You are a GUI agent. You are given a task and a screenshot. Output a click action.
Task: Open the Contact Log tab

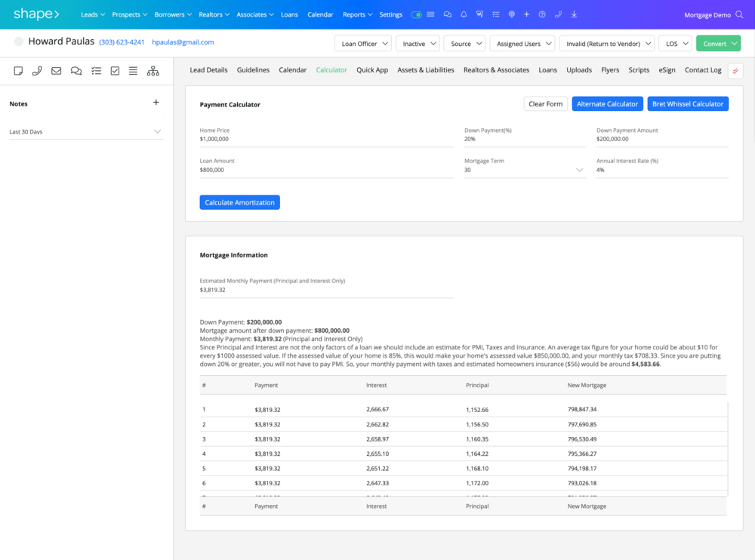pos(703,70)
